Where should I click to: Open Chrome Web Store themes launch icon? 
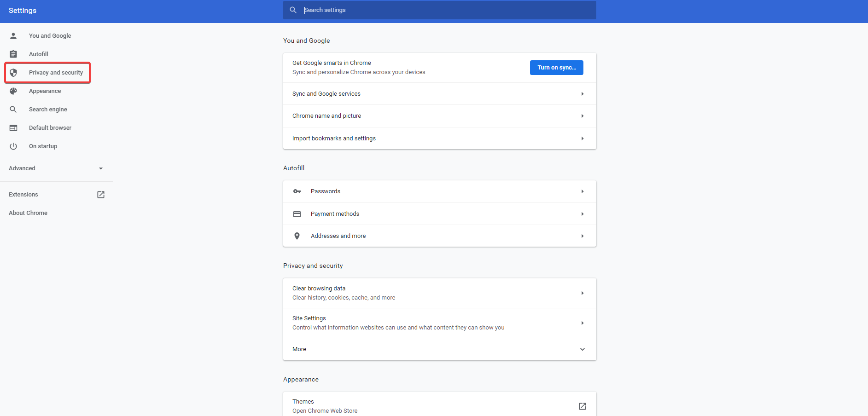pyautogui.click(x=582, y=406)
